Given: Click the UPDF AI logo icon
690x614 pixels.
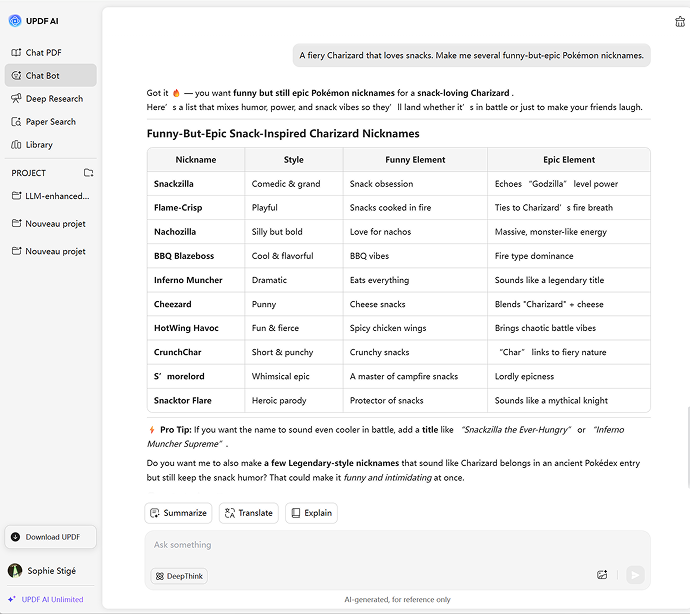Looking at the screenshot, I should (x=15, y=20).
